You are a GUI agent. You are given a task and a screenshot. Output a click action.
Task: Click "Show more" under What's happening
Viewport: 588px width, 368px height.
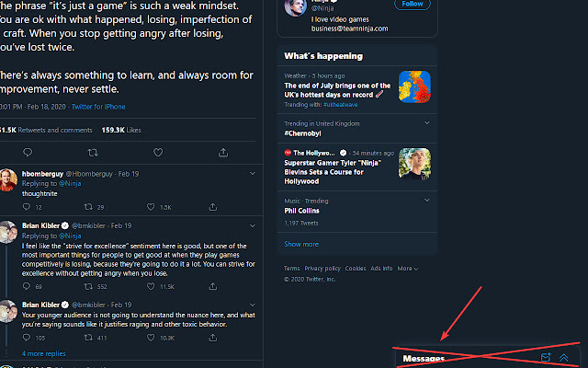click(x=301, y=244)
